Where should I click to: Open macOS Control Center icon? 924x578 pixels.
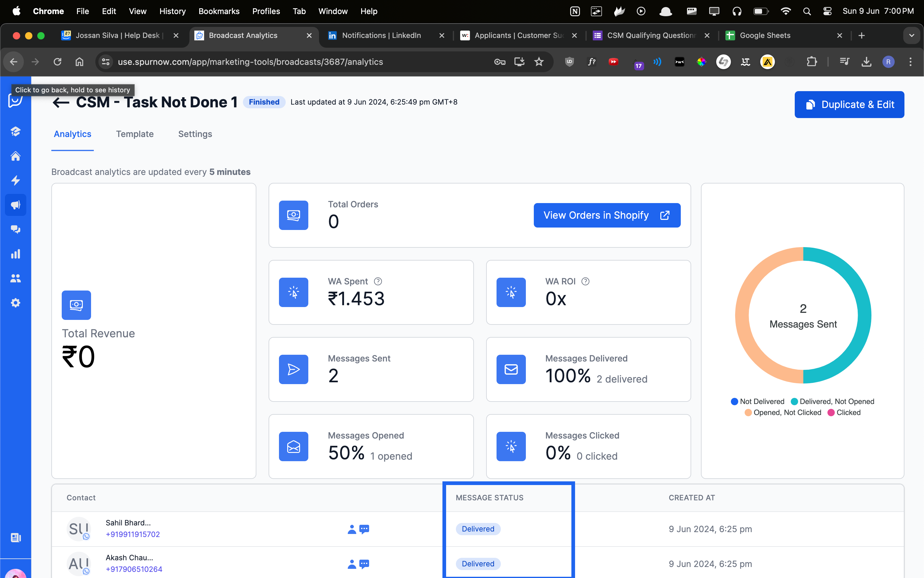[827, 11]
